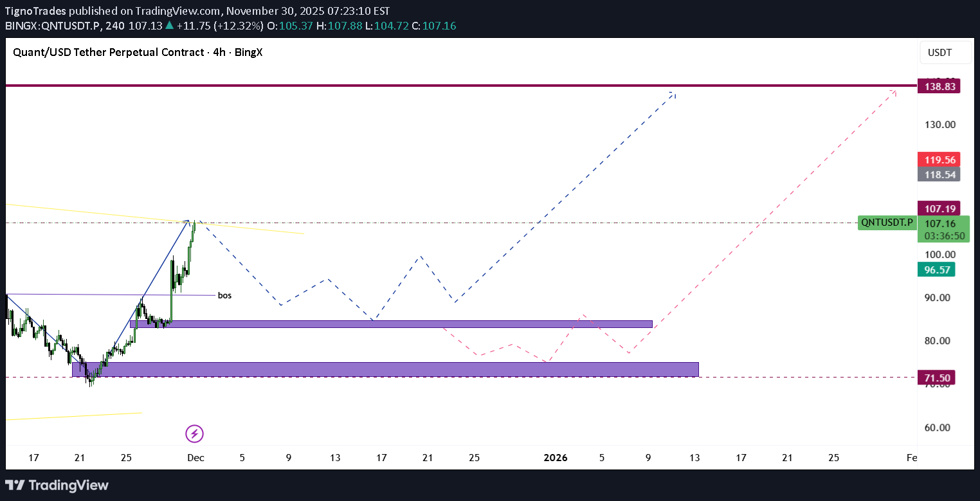The width and height of the screenshot is (980, 501).
Task: Click the purple lightning bolt event icon
Action: (x=194, y=433)
